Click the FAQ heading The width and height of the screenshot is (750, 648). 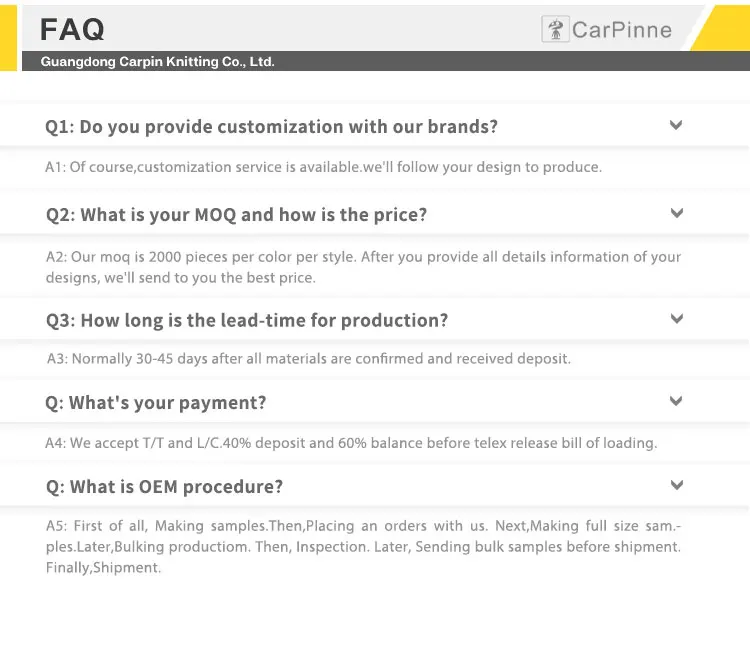pos(72,29)
